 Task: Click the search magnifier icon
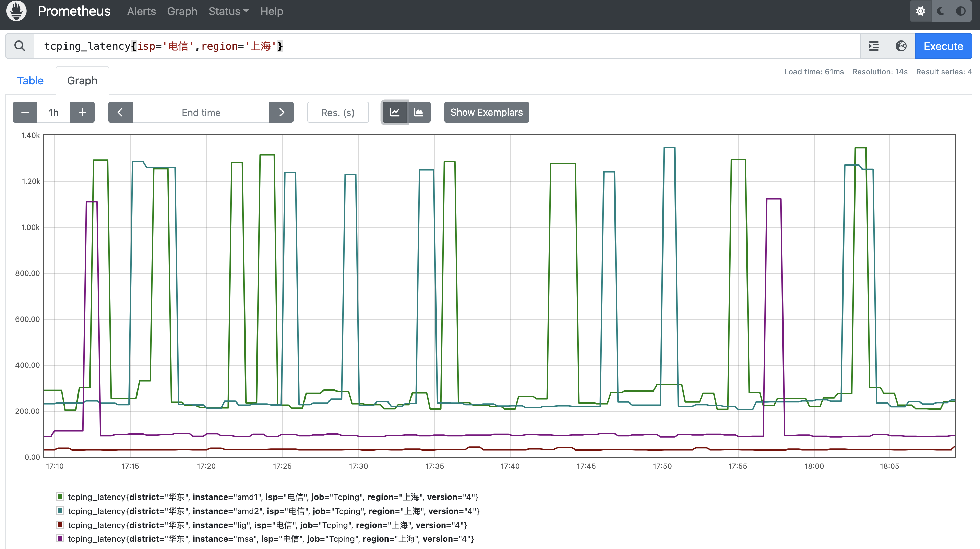click(20, 46)
